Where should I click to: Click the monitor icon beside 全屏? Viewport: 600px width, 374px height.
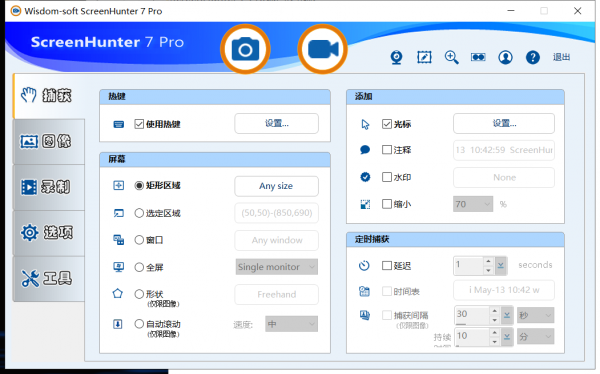tap(118, 267)
